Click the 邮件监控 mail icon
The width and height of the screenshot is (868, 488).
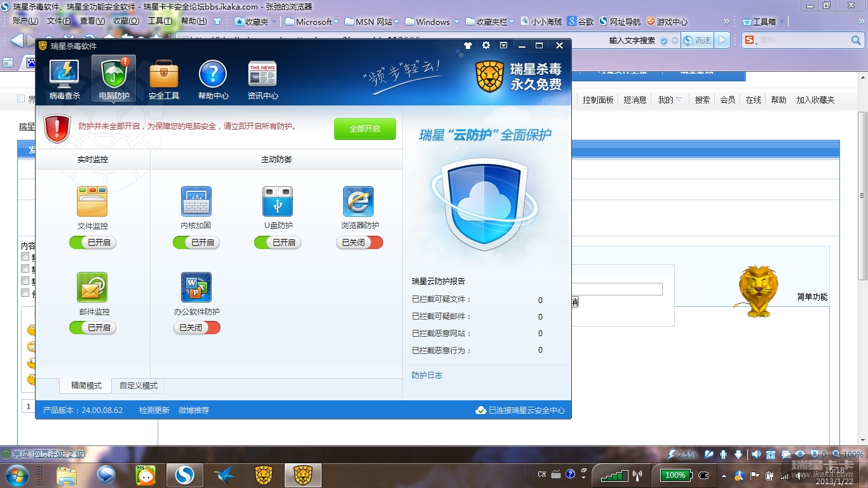(92, 287)
